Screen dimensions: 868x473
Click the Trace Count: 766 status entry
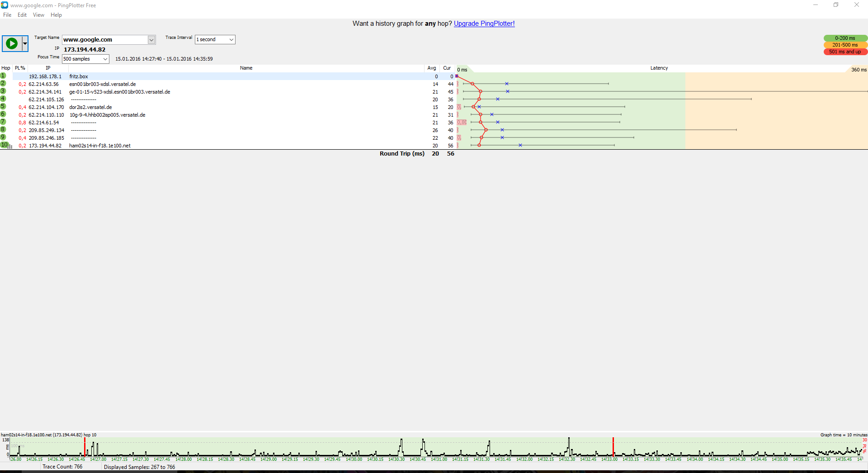point(62,467)
